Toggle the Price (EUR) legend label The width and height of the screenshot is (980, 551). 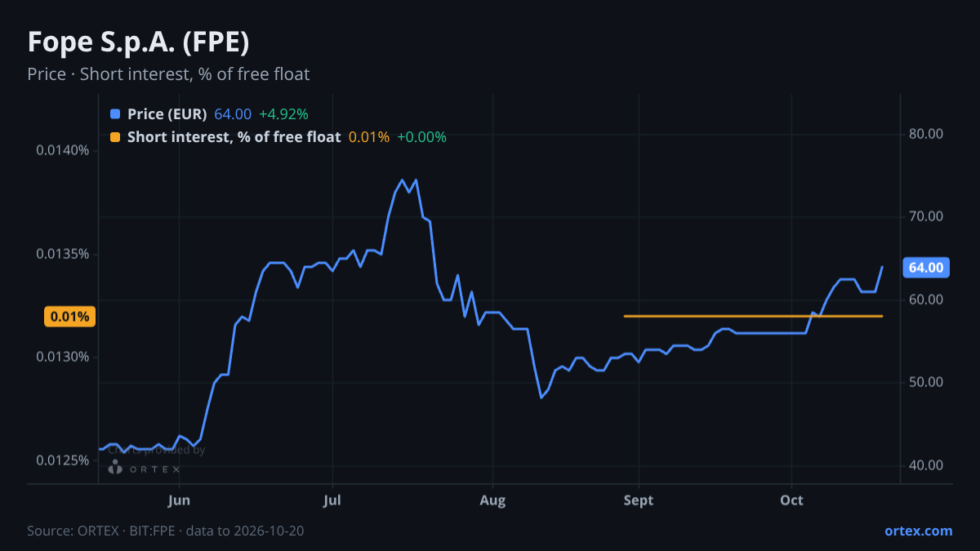coord(167,114)
